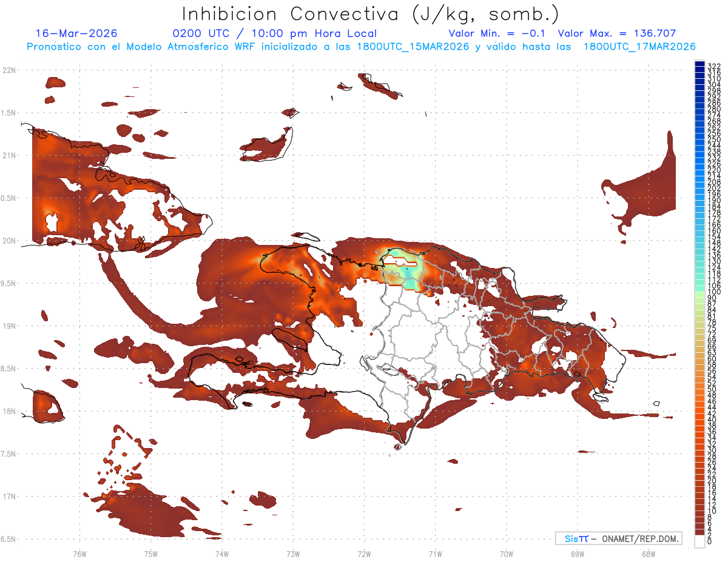Click the "73W" longitude label

pyautogui.click(x=293, y=554)
